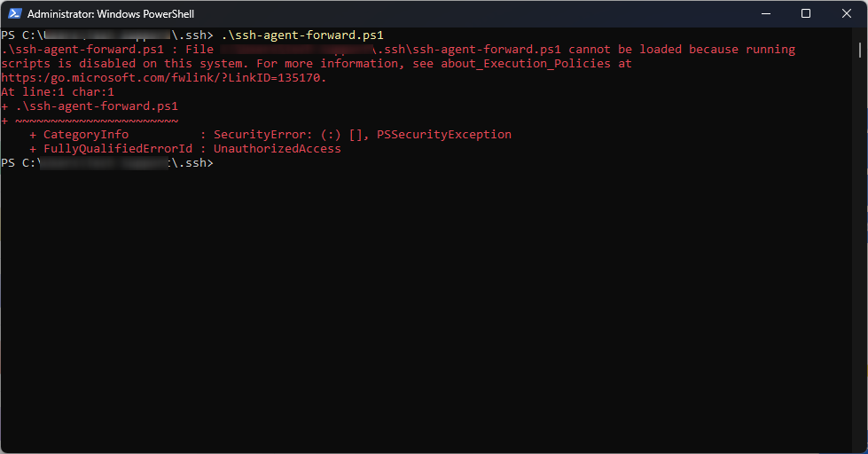Close the Administrator PowerShell window
868x454 pixels.
(847, 14)
